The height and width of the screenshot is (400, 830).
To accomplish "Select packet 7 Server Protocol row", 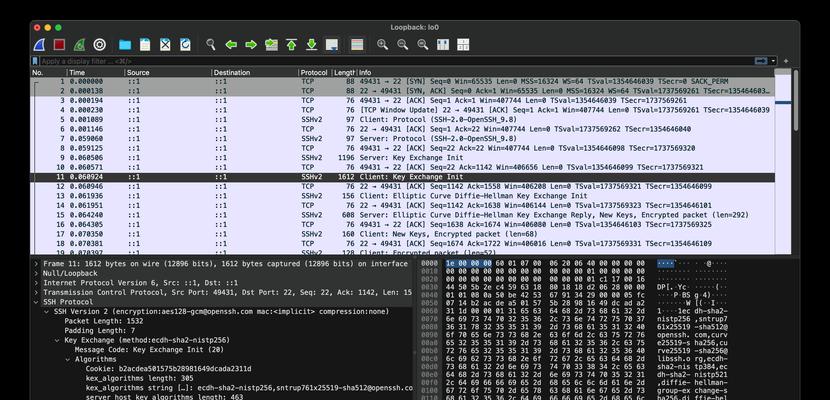I will tap(402, 139).
